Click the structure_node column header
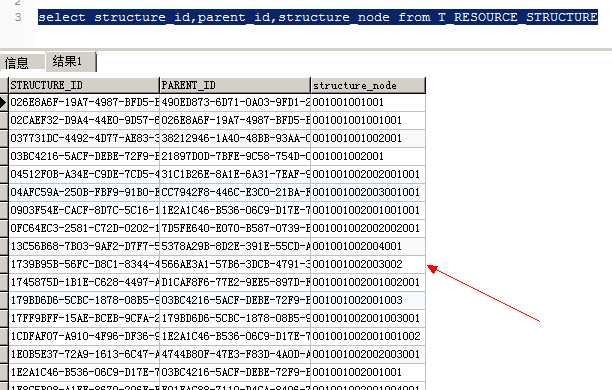 pyautogui.click(x=368, y=85)
